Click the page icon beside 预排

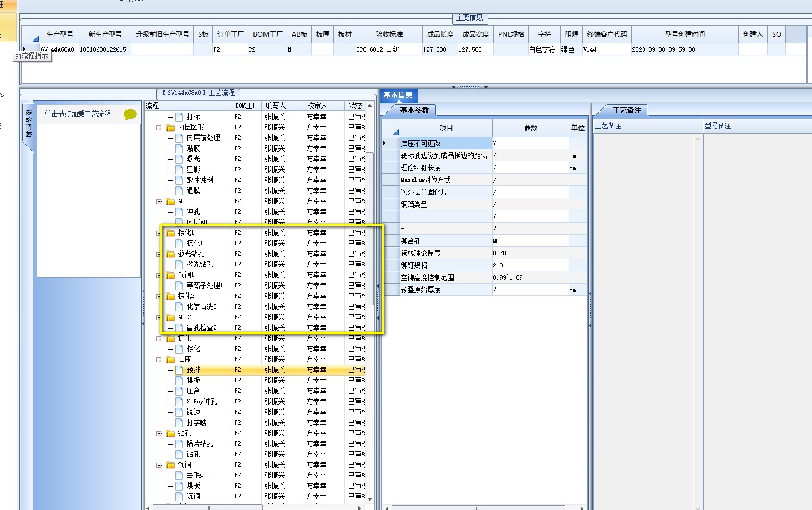pyautogui.click(x=179, y=370)
